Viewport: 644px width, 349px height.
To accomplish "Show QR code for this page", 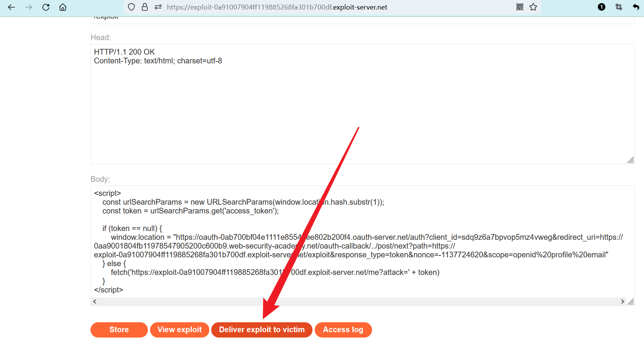I will [x=520, y=7].
